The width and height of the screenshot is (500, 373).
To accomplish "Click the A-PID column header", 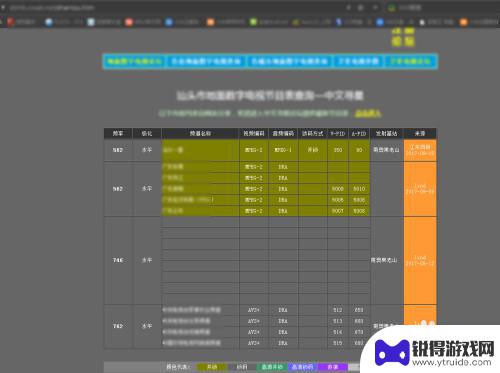I will coord(359,133).
